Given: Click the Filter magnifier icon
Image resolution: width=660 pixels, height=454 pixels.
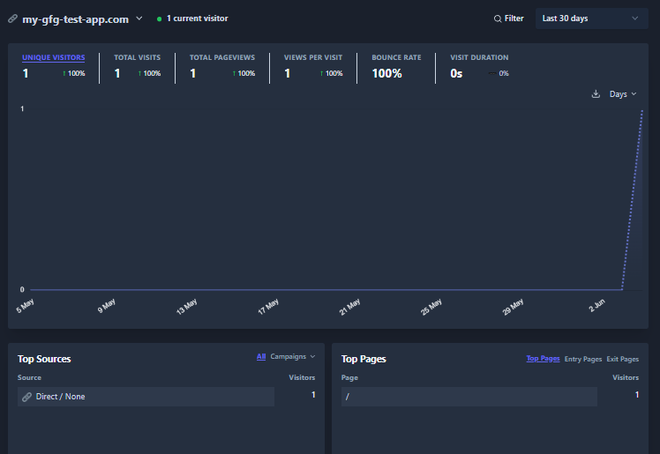Looking at the screenshot, I should 498,19.
